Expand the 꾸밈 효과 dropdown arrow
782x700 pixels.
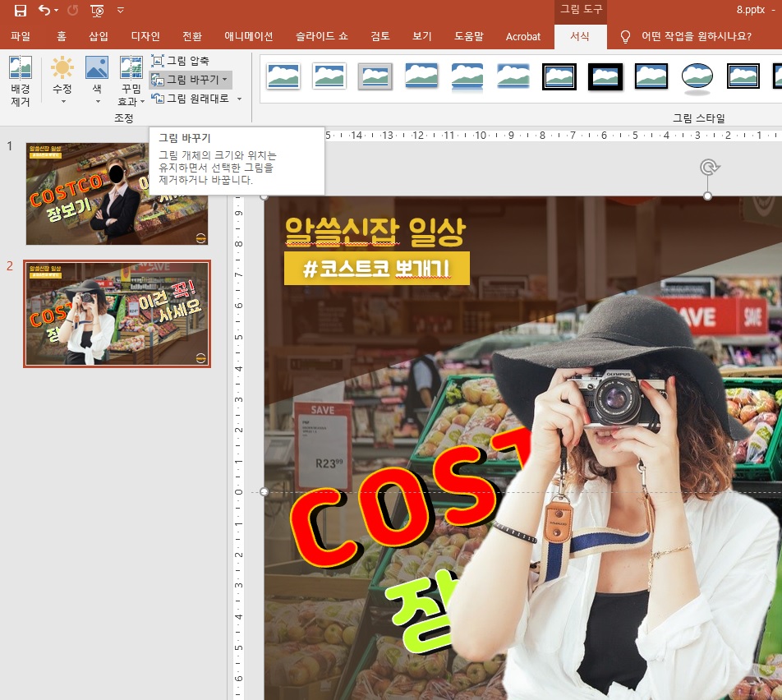click(x=143, y=102)
